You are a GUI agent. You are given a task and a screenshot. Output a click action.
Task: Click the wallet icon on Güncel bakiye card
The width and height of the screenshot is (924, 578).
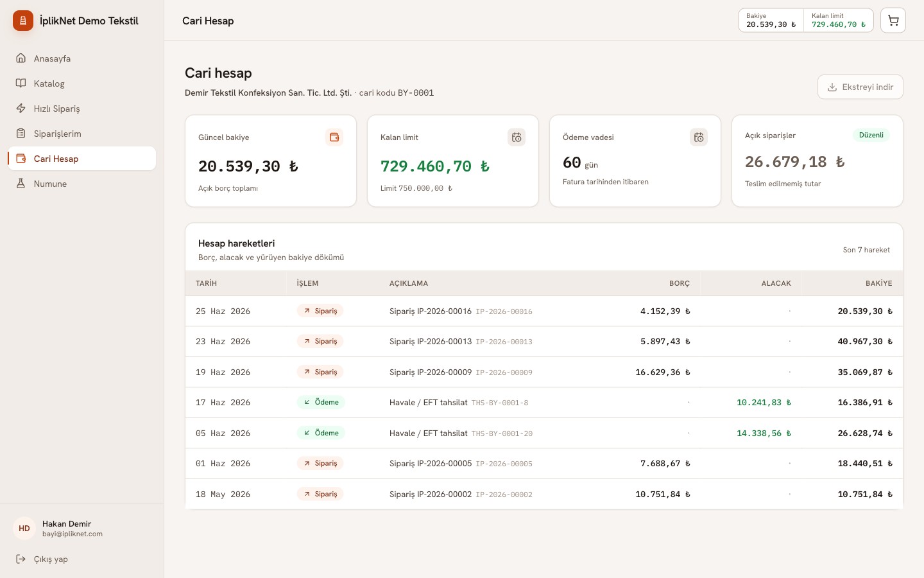(x=334, y=137)
